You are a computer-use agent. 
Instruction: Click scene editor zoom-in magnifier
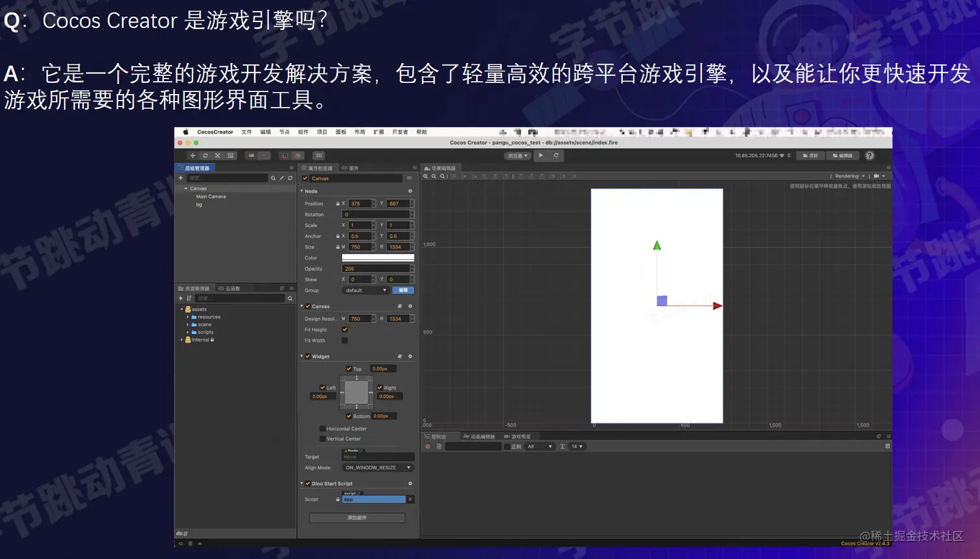coord(426,176)
